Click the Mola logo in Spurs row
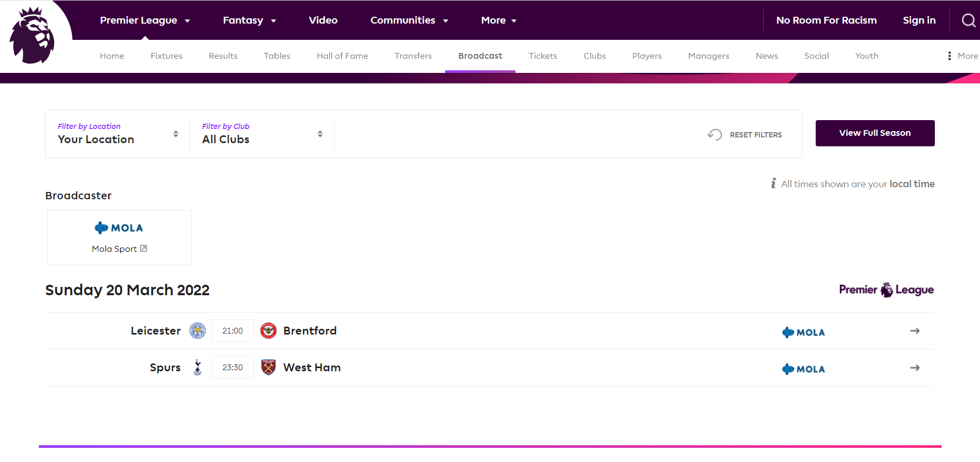The width and height of the screenshot is (980, 462). click(x=803, y=369)
